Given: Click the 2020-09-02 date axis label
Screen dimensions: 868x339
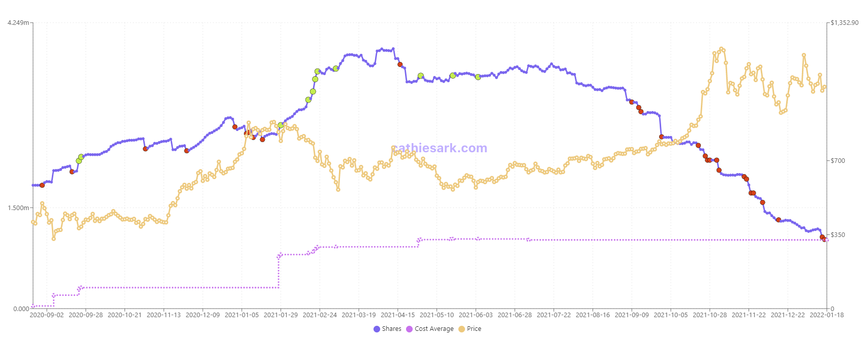Looking at the screenshot, I should [47, 315].
